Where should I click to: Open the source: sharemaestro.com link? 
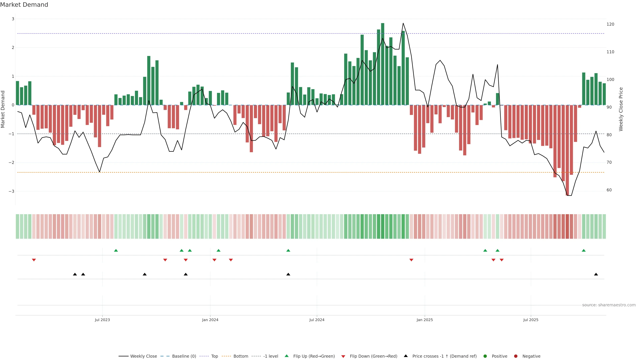point(609,305)
